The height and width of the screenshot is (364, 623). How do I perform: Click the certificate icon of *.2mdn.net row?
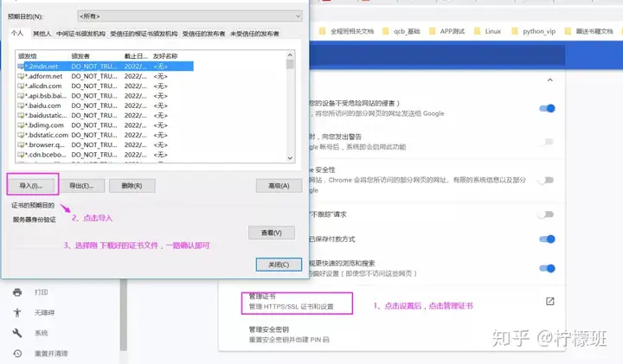click(x=21, y=67)
